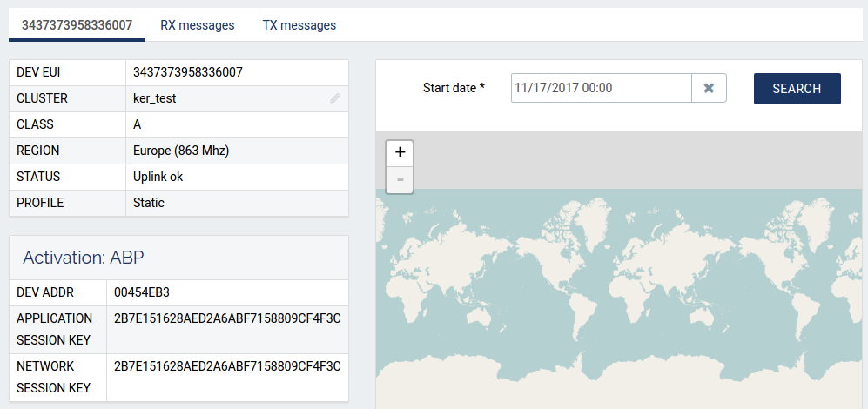Click the CLASS row value A
Viewport: 868px width, 409px height.
[138, 124]
